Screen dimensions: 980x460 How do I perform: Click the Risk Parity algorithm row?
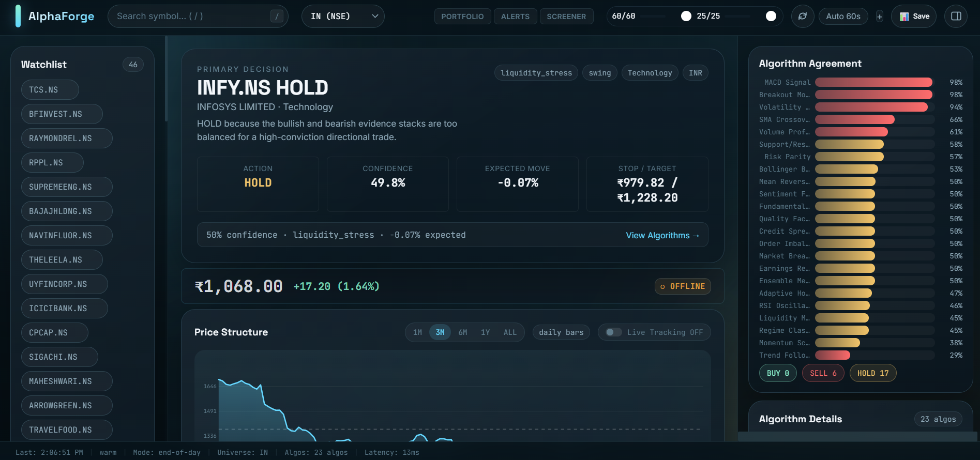[x=861, y=157]
